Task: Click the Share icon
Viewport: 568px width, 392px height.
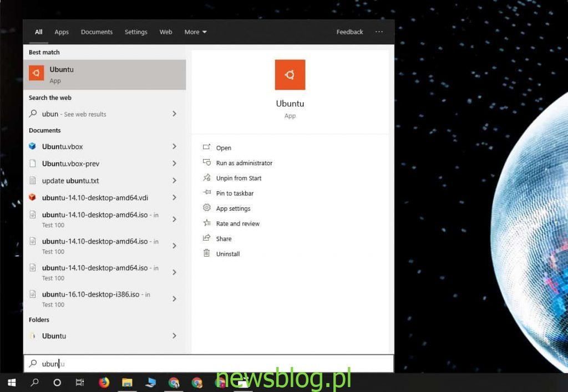Action: click(x=206, y=238)
